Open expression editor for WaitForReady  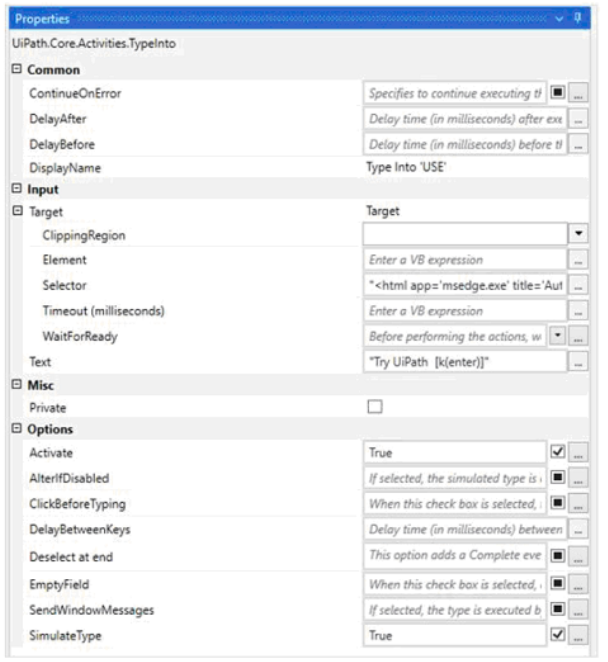point(578,336)
